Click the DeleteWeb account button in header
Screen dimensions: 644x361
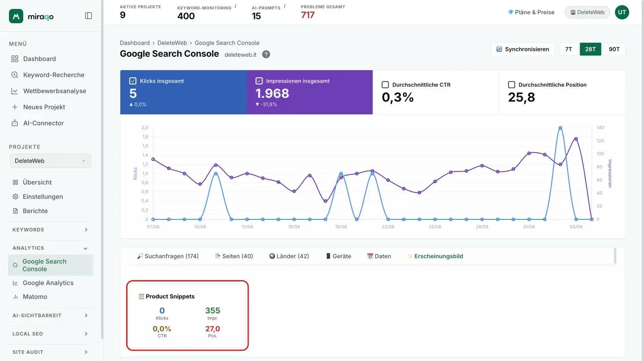(587, 12)
